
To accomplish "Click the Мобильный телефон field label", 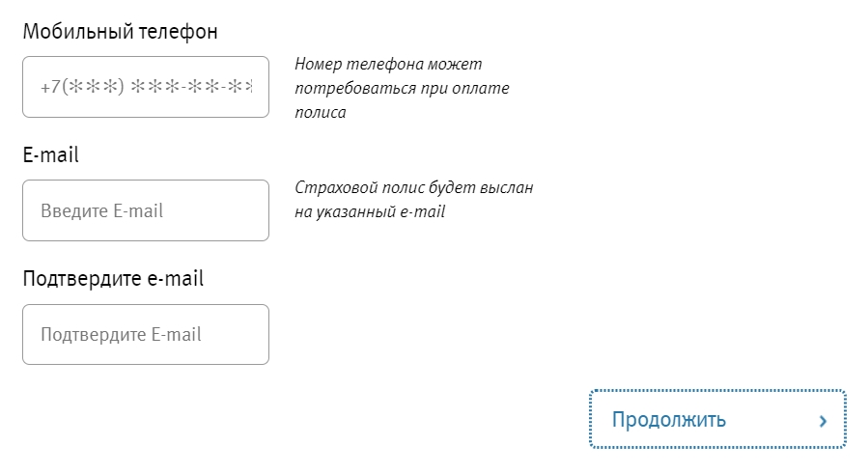I will click(120, 32).
